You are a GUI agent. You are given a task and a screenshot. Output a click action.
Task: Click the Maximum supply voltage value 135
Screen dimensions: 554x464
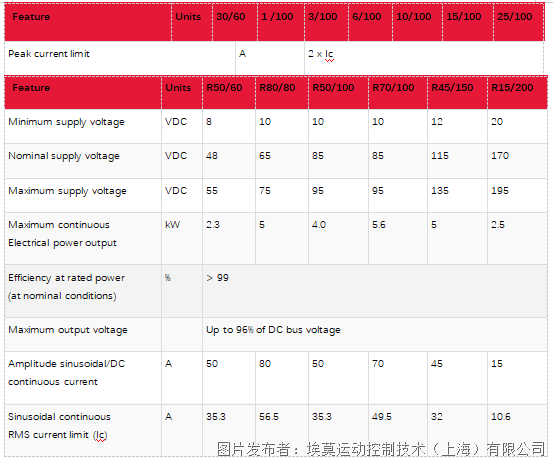(440, 190)
